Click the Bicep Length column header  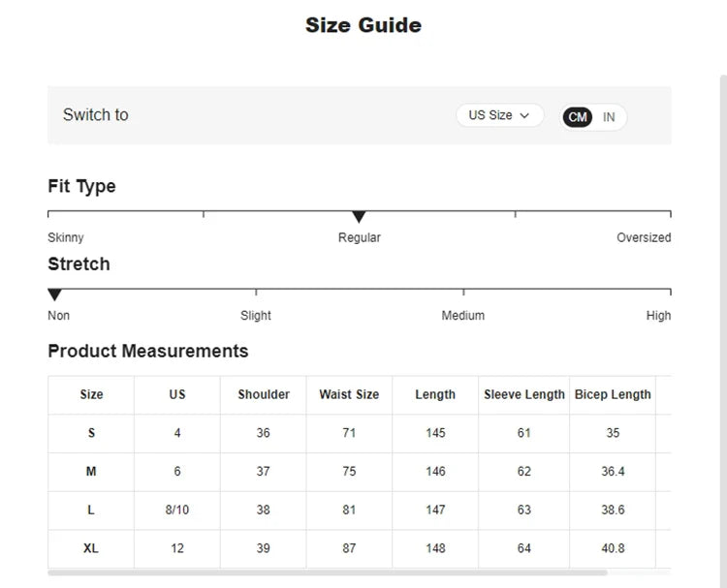tap(613, 394)
